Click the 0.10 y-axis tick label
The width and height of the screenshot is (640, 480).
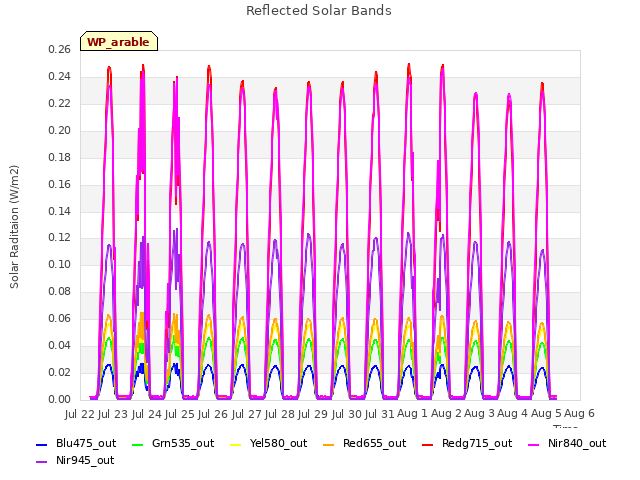pos(60,264)
